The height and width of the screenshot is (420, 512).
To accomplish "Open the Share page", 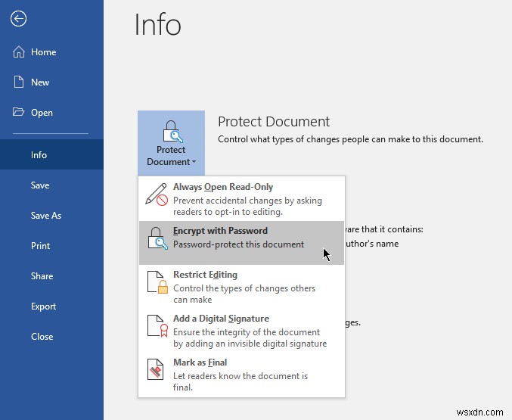I will 51,276.
